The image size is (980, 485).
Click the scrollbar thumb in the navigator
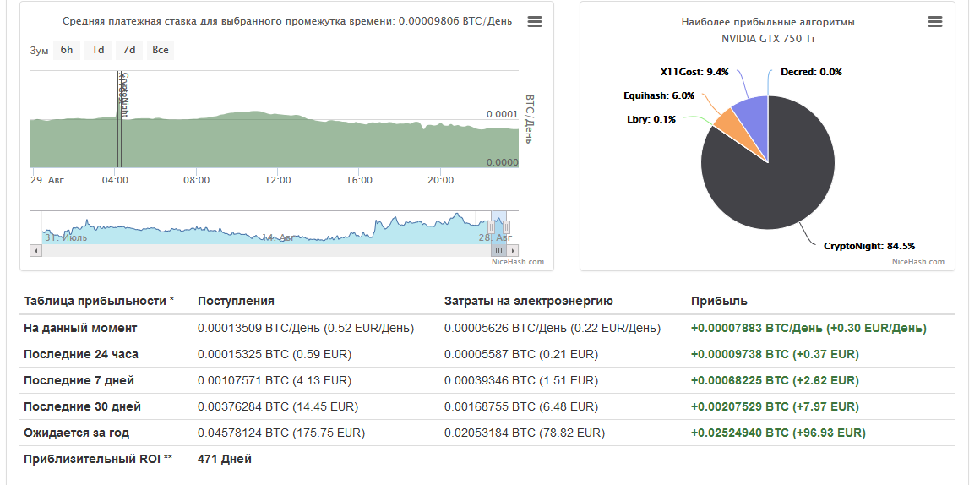[x=498, y=250]
